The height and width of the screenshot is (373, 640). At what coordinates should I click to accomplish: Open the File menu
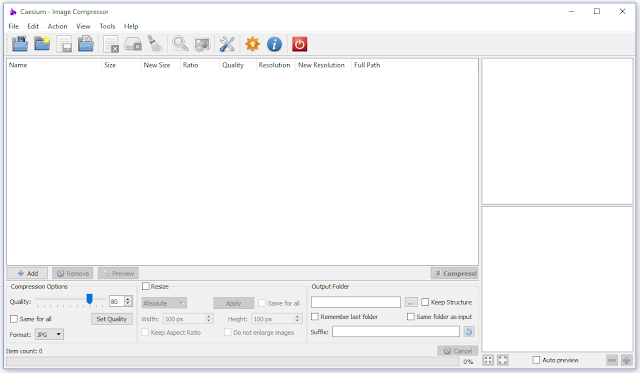[13, 26]
